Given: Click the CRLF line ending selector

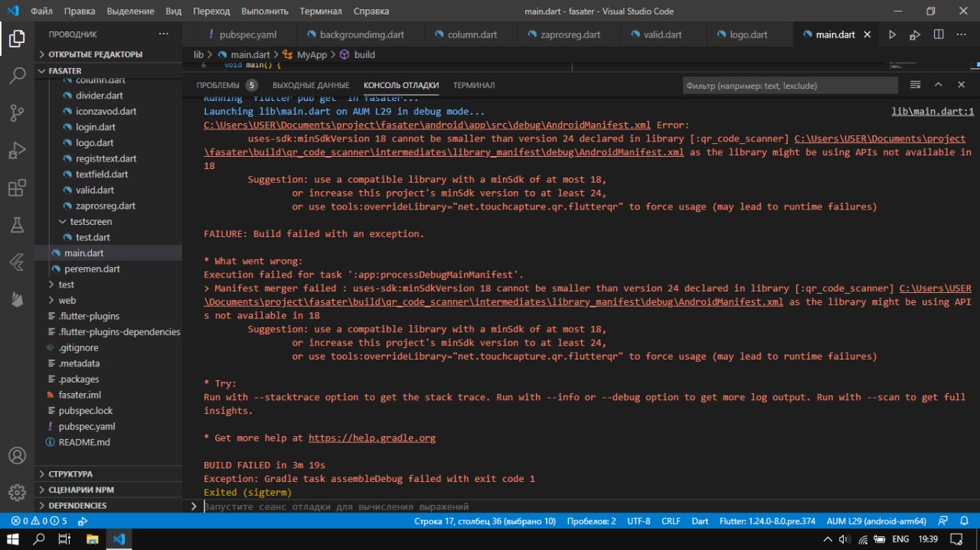Looking at the screenshot, I should 671,521.
